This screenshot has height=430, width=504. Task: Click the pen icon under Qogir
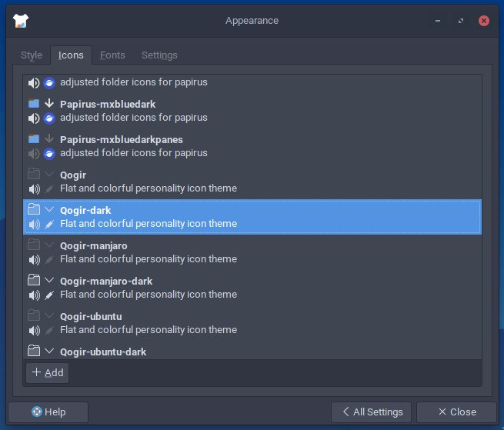coord(49,189)
